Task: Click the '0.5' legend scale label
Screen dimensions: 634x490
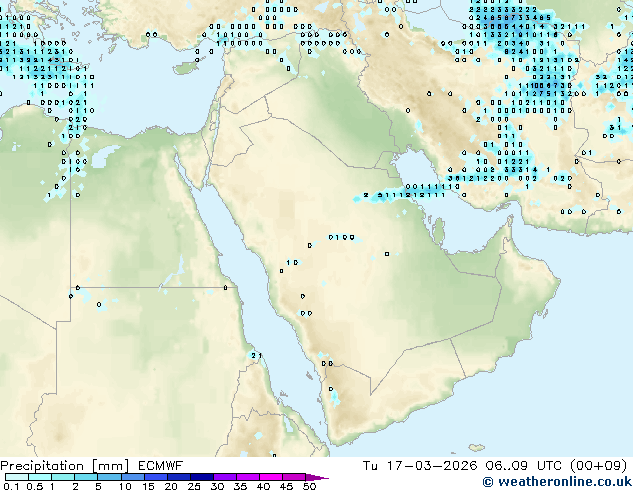Action: click(34, 486)
